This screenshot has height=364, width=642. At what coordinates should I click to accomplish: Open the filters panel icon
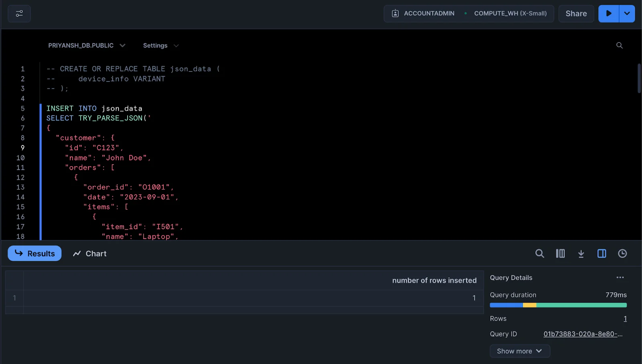coord(19,14)
